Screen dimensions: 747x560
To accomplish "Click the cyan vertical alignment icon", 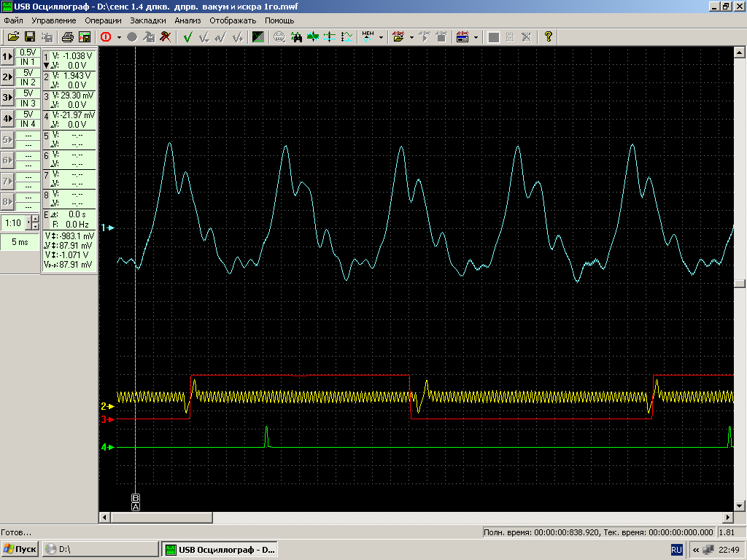I will tap(330, 36).
